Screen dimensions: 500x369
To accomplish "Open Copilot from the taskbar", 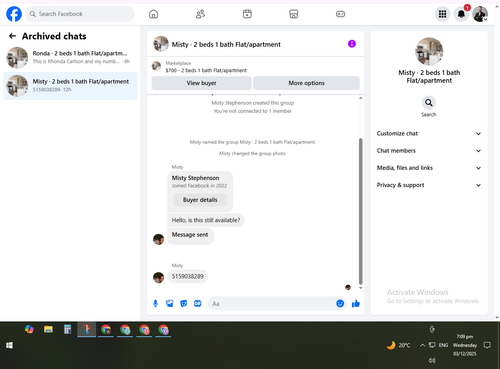I will 29,330.
